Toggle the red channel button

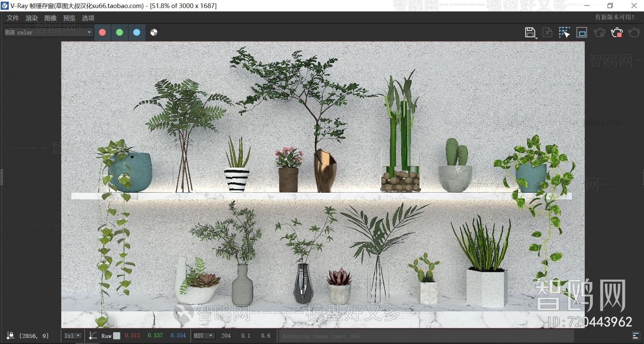tap(102, 33)
